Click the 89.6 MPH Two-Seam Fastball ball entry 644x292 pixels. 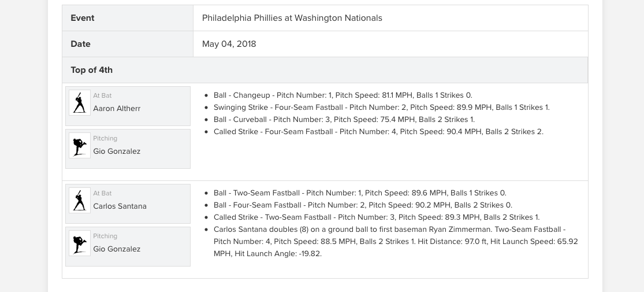pos(359,193)
